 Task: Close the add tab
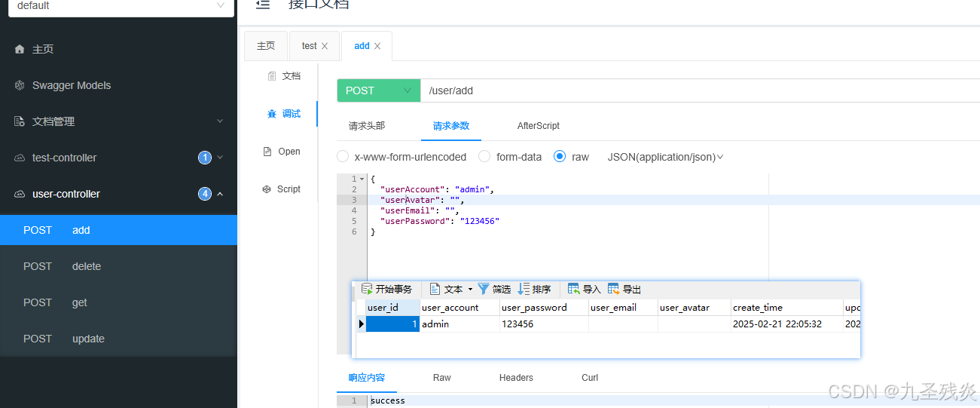point(377,46)
